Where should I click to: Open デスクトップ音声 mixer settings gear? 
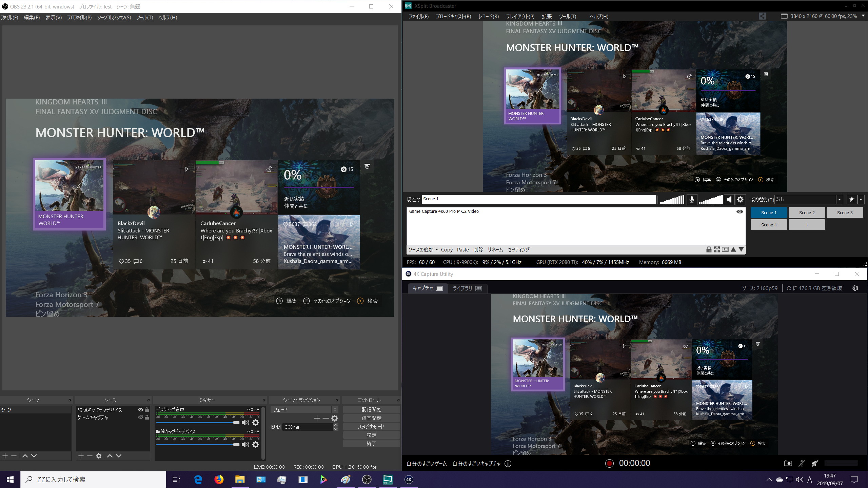coord(256,423)
